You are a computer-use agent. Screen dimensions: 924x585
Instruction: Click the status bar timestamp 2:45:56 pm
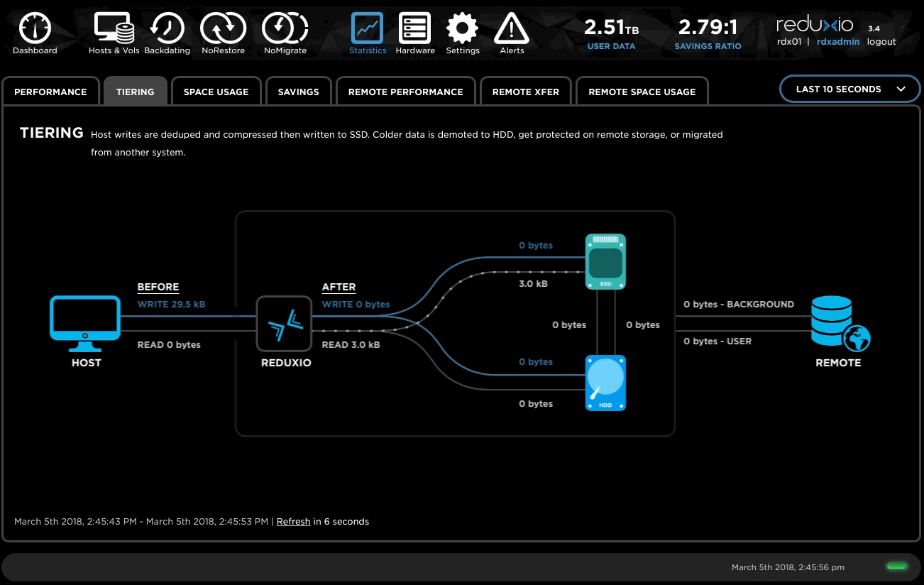point(788,567)
